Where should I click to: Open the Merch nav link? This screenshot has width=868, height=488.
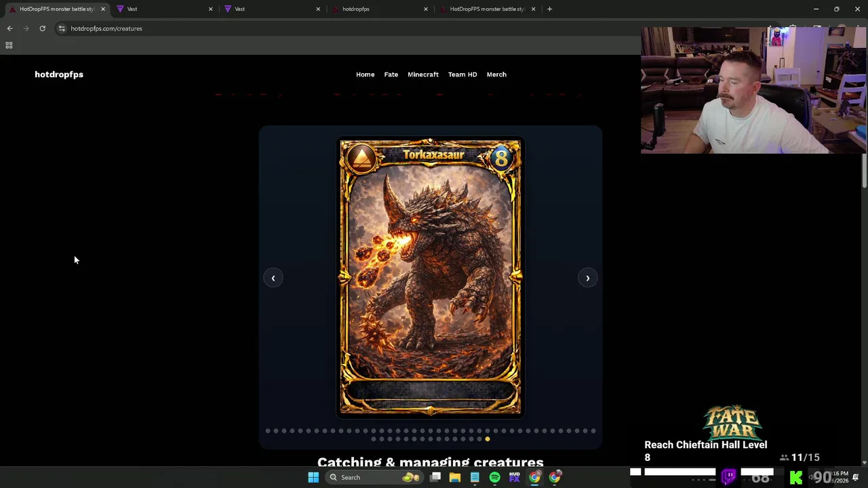[x=496, y=75]
